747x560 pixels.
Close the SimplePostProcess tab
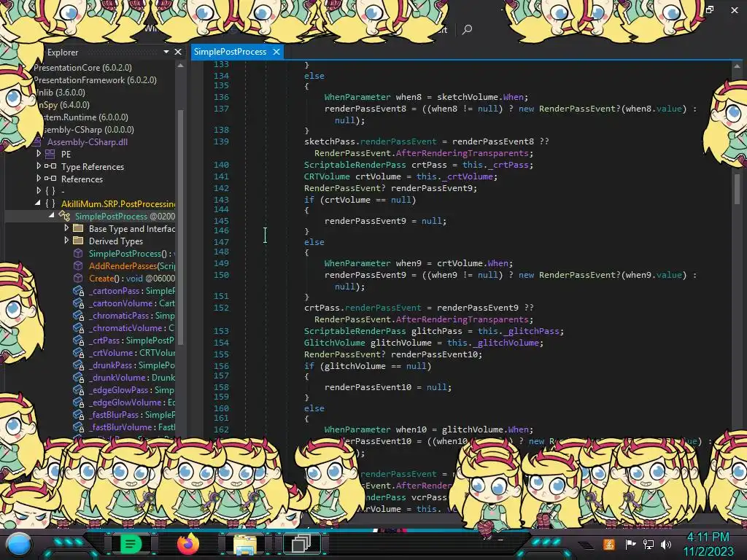pos(276,52)
